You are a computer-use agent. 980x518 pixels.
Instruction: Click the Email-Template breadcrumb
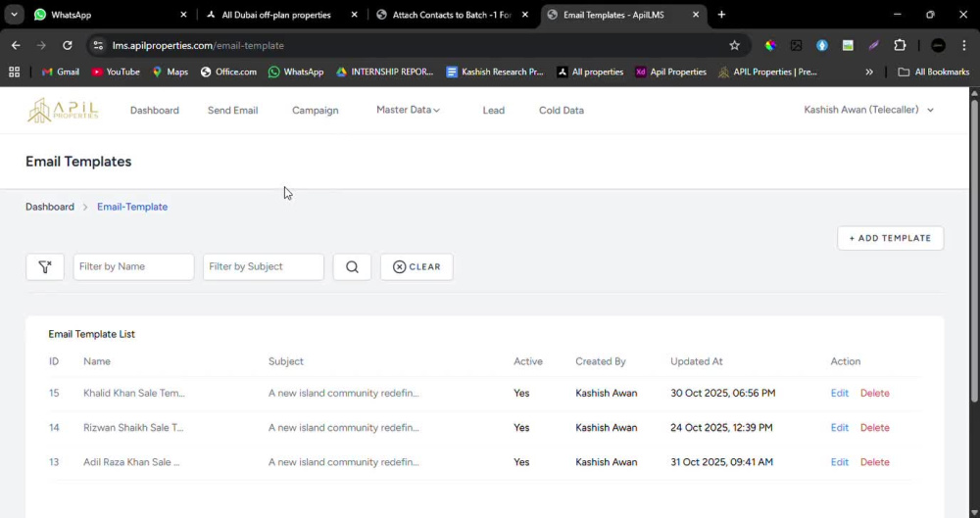coord(132,207)
